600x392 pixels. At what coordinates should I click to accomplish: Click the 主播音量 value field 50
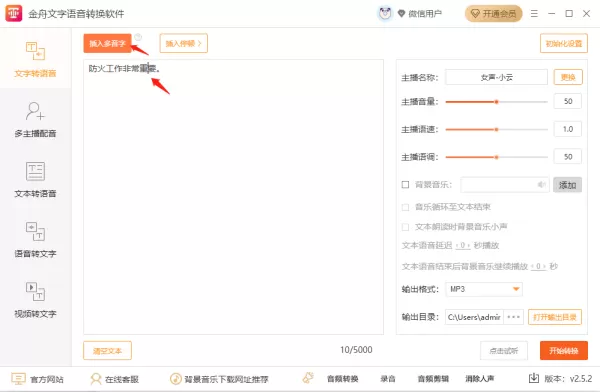[568, 101]
